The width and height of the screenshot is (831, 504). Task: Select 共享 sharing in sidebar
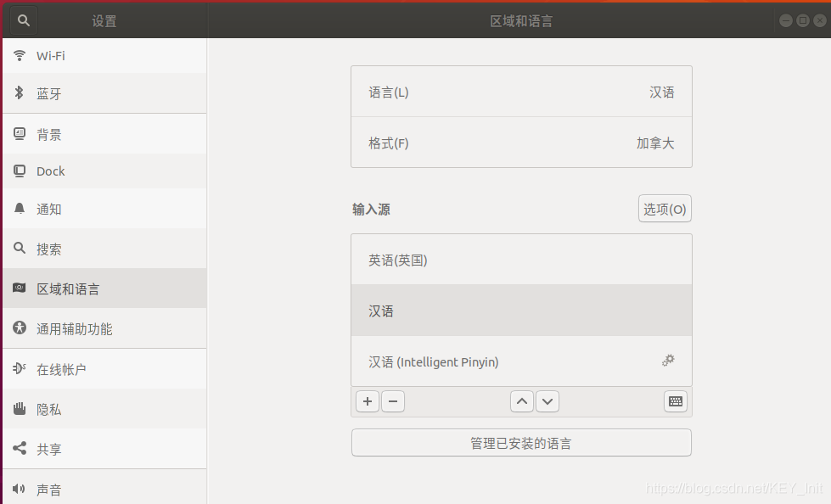(x=104, y=449)
